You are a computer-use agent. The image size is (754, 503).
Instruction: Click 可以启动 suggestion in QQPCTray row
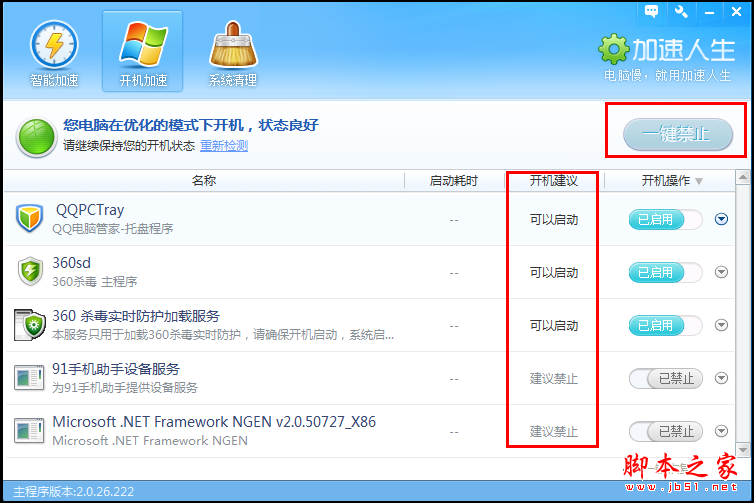click(x=554, y=220)
